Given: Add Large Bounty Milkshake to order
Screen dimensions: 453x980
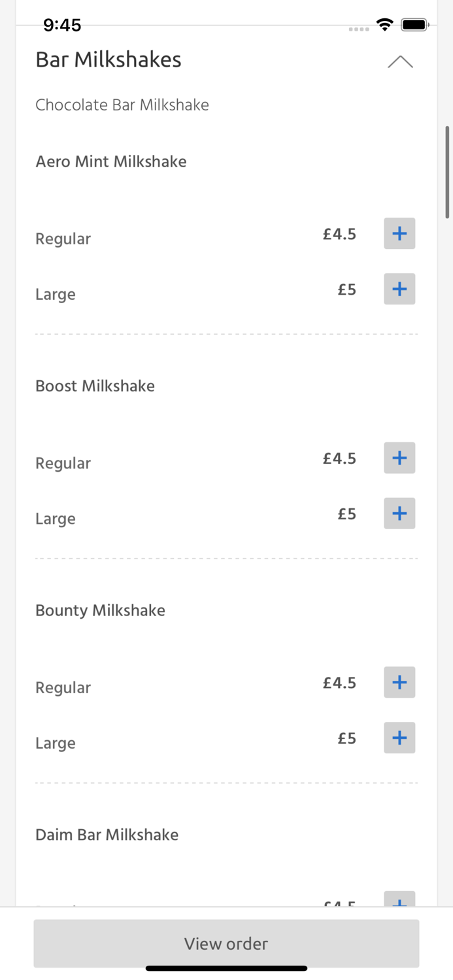Looking at the screenshot, I should click(399, 738).
